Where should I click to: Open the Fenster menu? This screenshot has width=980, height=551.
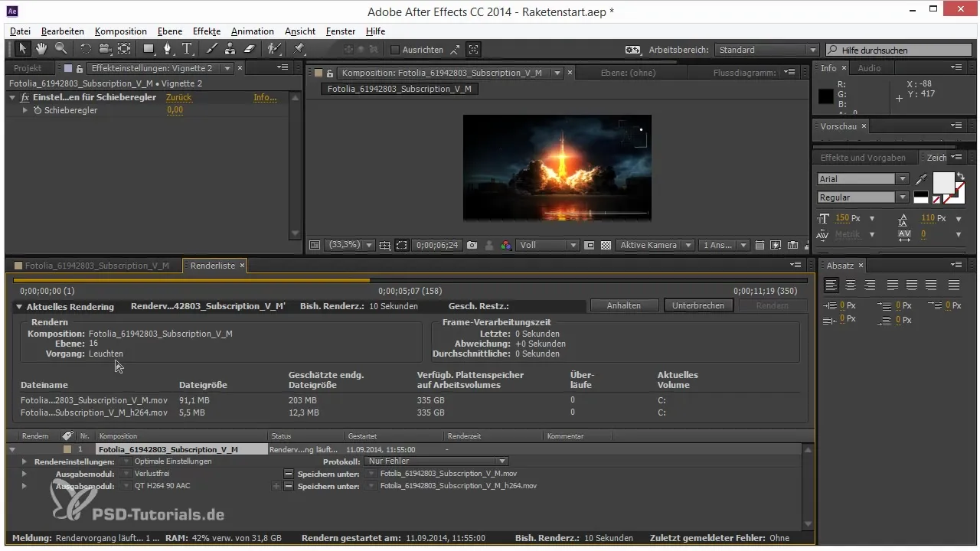[x=341, y=31]
